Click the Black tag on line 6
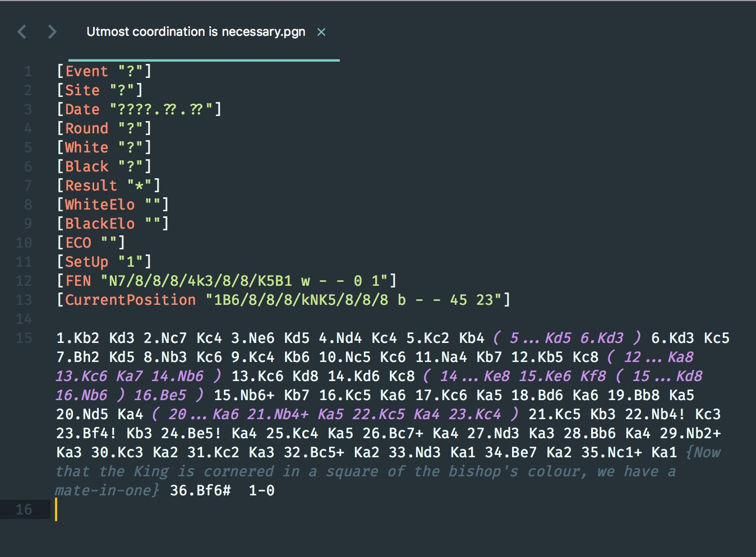756x557 pixels. pyautogui.click(x=86, y=166)
